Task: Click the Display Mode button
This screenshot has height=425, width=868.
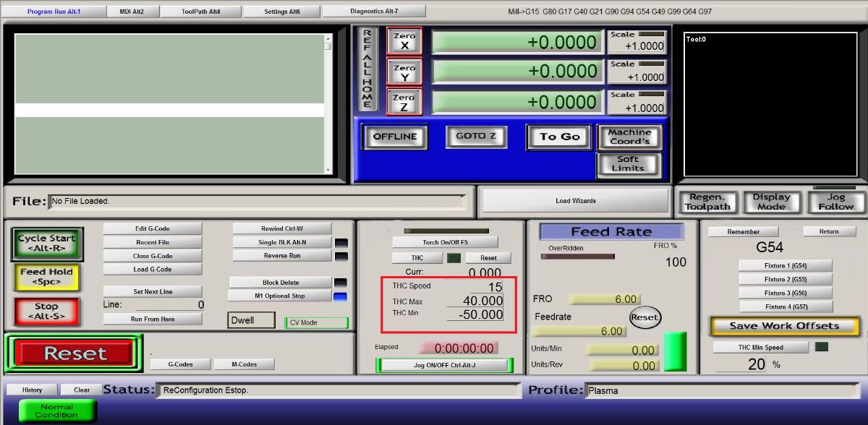Action: tap(771, 202)
